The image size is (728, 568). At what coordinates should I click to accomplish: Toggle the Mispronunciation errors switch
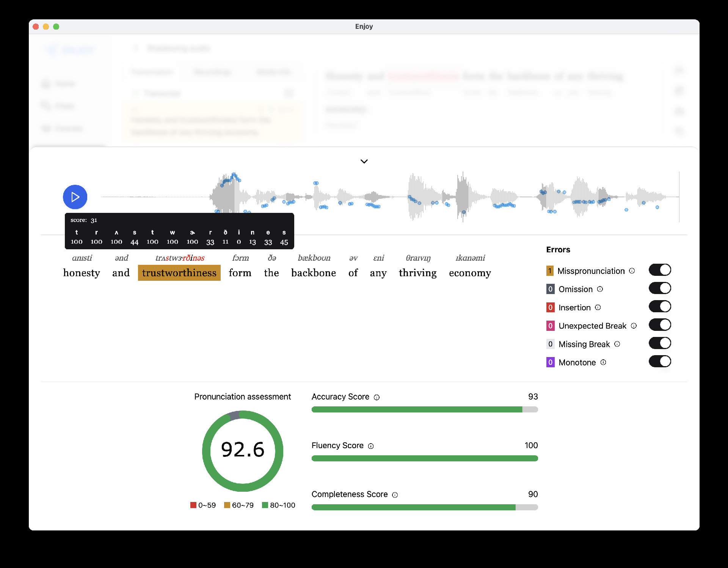pyautogui.click(x=659, y=270)
